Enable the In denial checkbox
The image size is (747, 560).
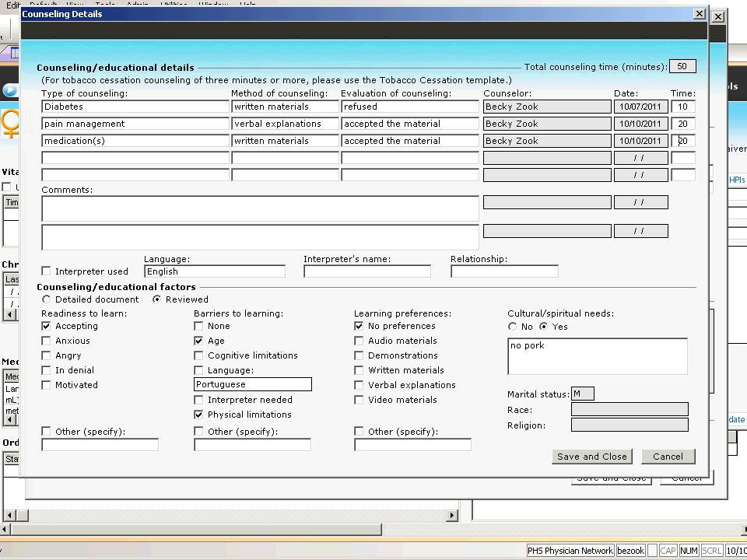tap(46, 370)
